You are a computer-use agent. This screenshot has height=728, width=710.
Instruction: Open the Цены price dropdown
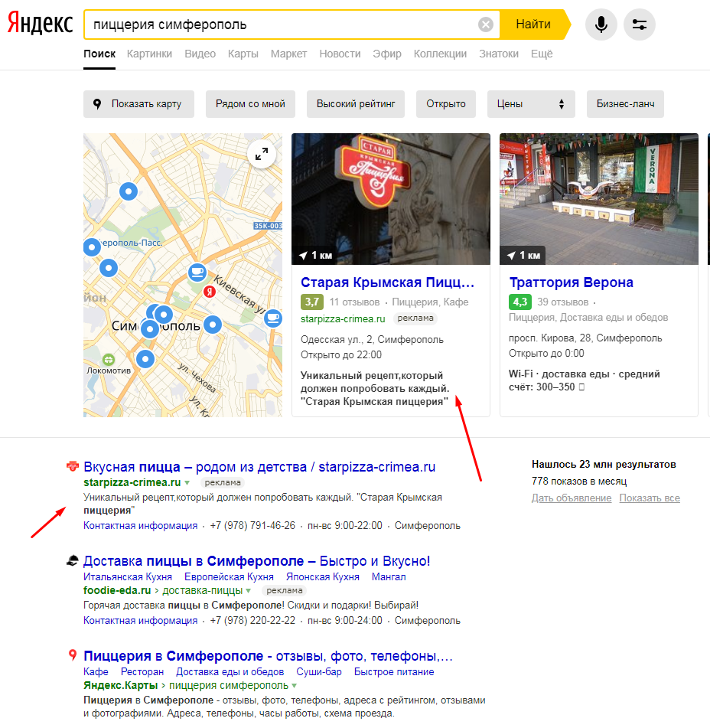pyautogui.click(x=531, y=104)
